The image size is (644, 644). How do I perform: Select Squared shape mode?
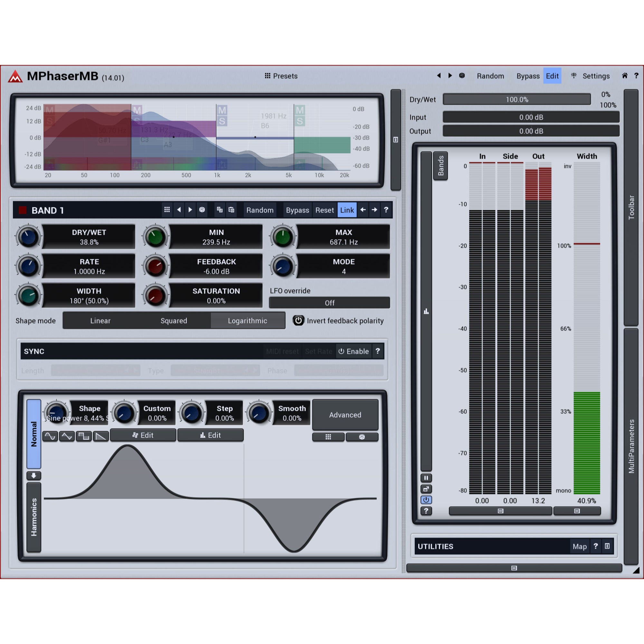pos(174,321)
